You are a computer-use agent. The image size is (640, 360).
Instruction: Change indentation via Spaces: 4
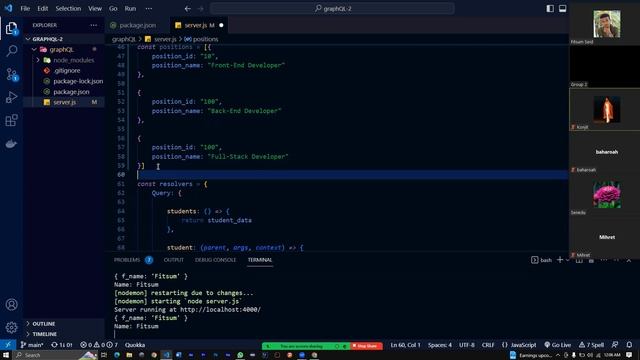(x=440, y=345)
